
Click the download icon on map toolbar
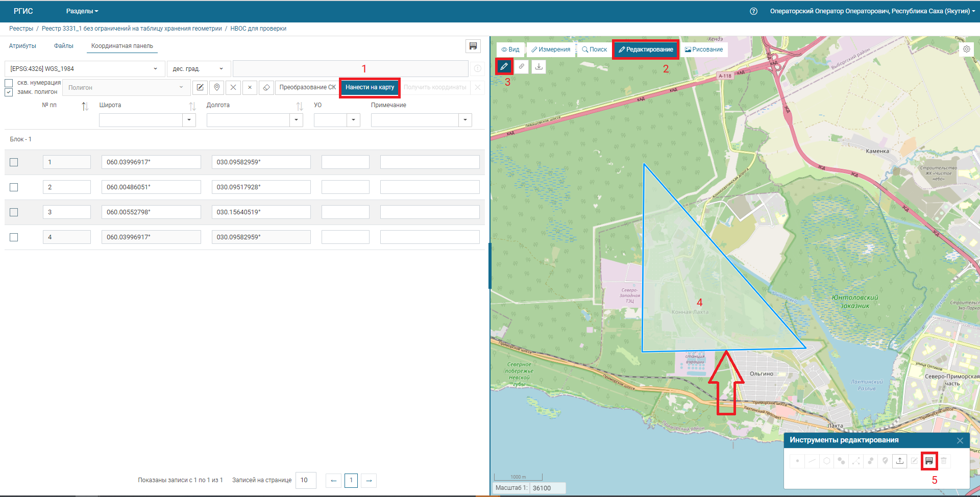[x=538, y=66]
